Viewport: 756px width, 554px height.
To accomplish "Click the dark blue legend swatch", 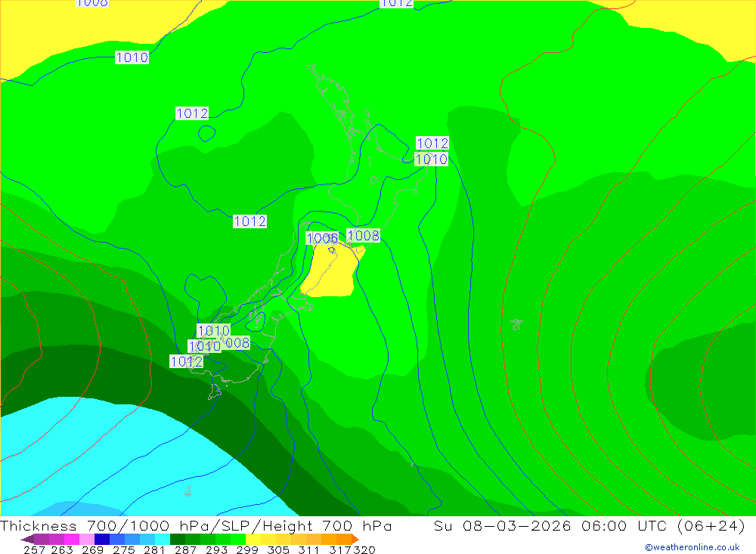I will point(102,539).
